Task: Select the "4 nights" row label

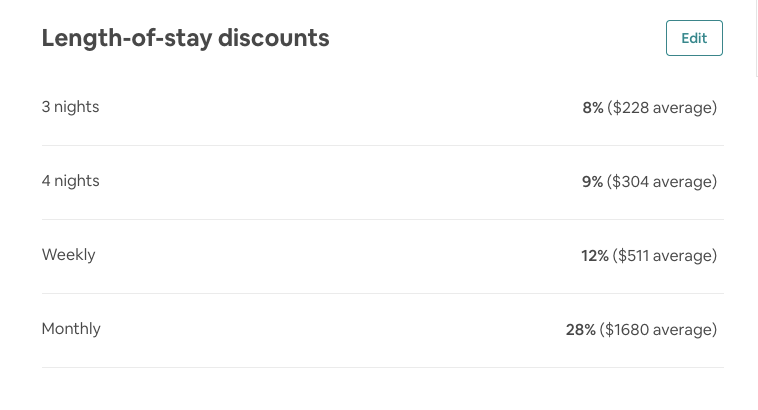Action: tap(70, 181)
